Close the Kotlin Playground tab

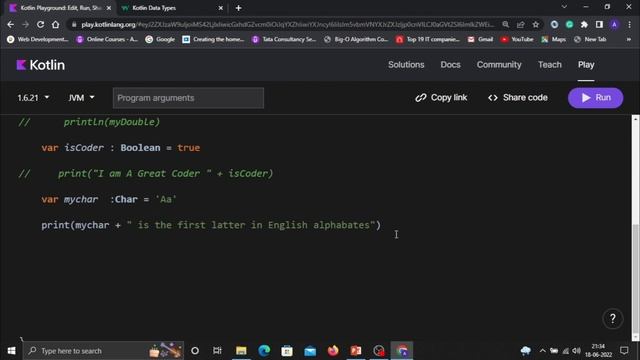tap(109, 8)
